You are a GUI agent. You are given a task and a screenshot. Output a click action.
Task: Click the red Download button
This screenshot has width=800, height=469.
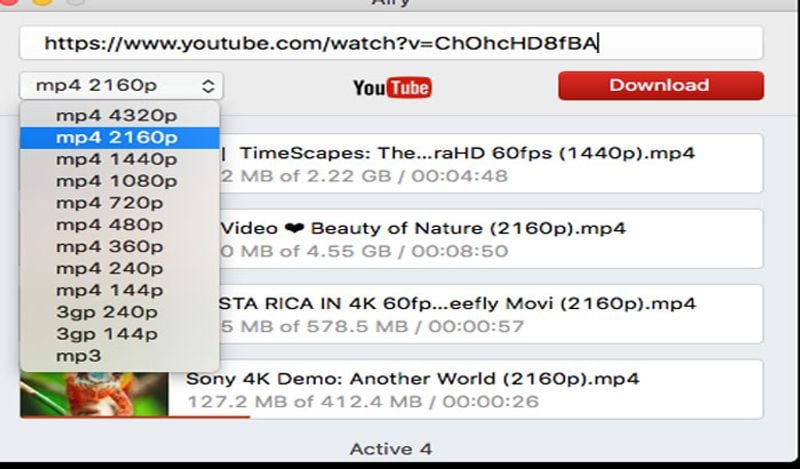click(x=661, y=85)
